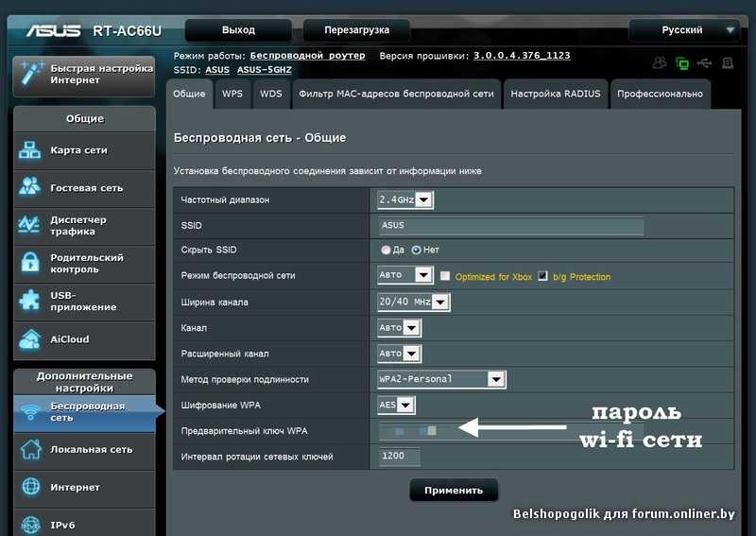Open the Профессионально tab
Image resolution: width=756 pixels, height=536 pixels.
point(660,95)
